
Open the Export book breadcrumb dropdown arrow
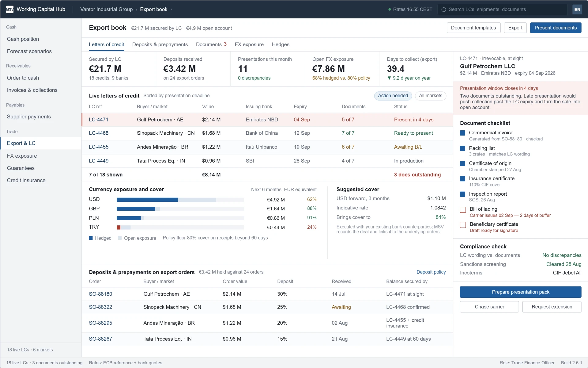point(172,10)
